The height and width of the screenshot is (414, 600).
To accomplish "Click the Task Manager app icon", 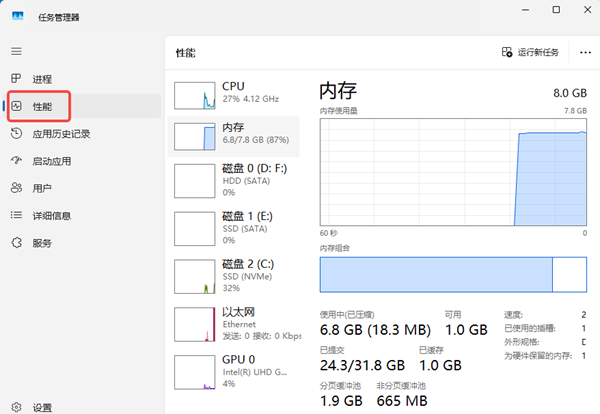I will pyautogui.click(x=18, y=16).
